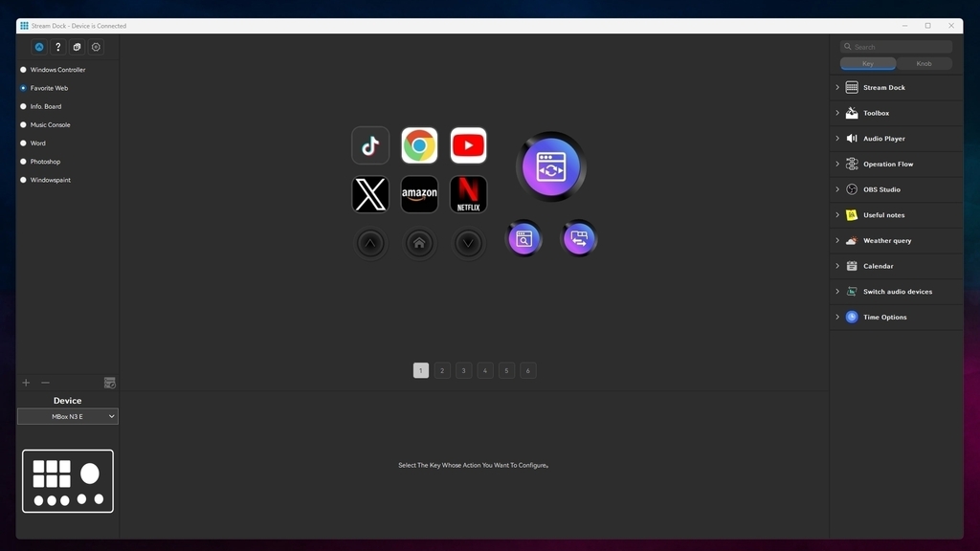The width and height of the screenshot is (980, 551).
Task: Expand the Switch audio devices chevron
Action: (837, 291)
